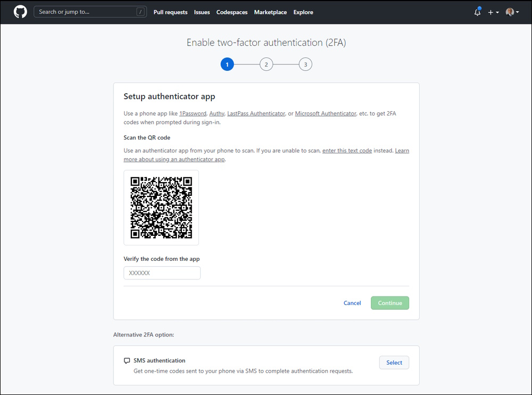Open the plus create-new dropdown
The image size is (532, 395).
pyautogui.click(x=493, y=12)
